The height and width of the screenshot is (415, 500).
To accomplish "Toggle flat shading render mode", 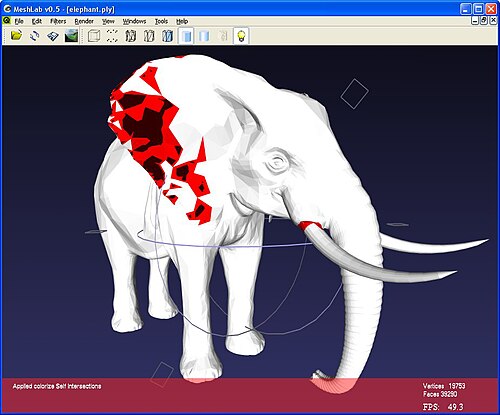I will 186,35.
